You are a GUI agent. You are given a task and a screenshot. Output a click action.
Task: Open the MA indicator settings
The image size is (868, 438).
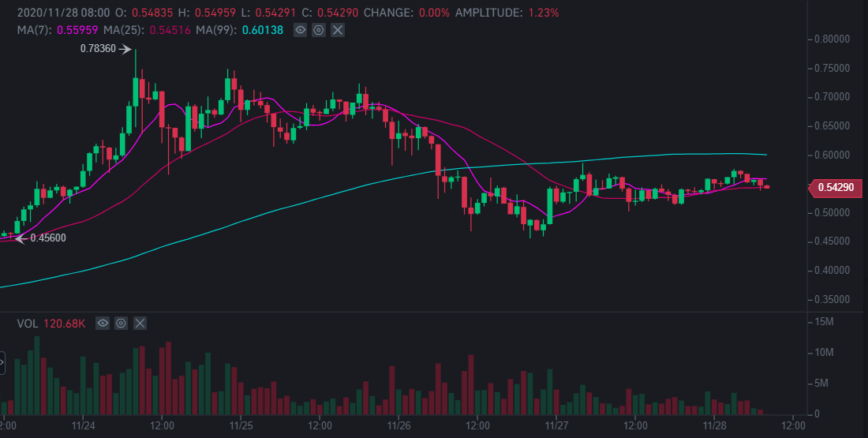tap(319, 30)
